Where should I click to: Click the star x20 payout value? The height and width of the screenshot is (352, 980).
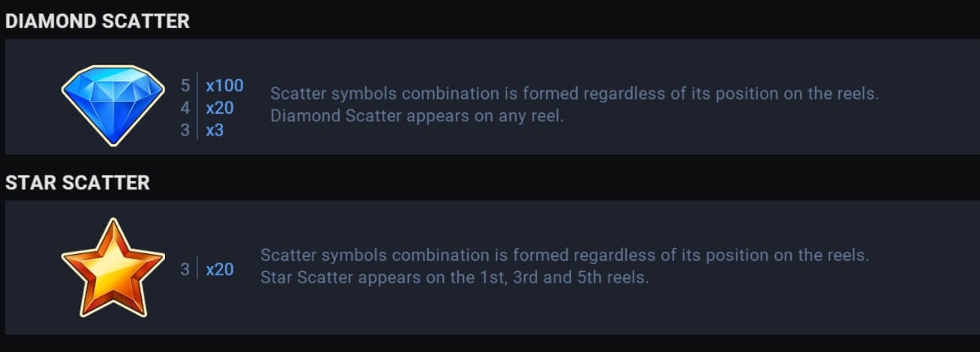pyautogui.click(x=220, y=268)
